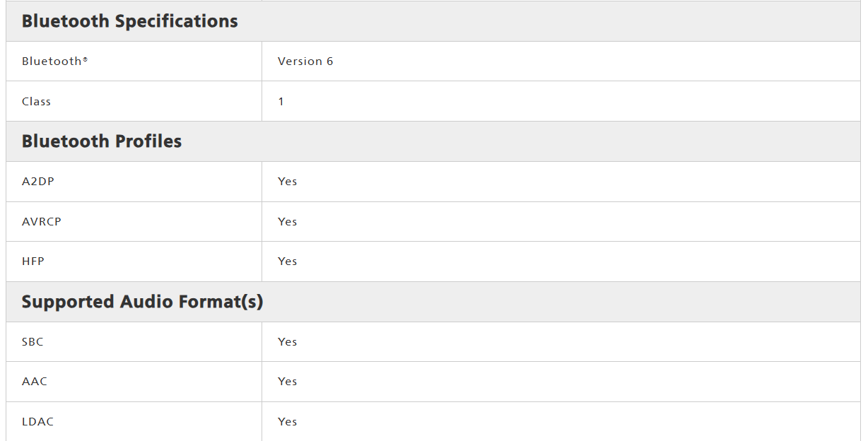868x441 pixels.
Task: Select the Yes value for A2DP
Action: click(287, 182)
